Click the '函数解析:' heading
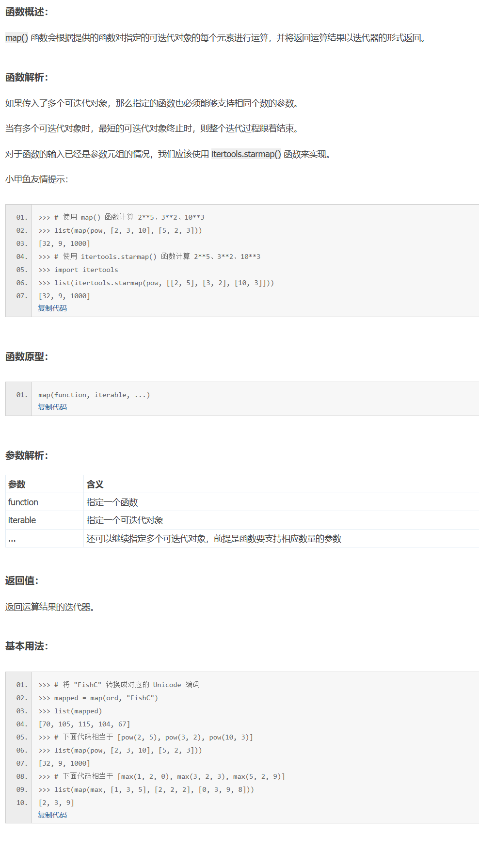The width and height of the screenshot is (479, 868). [x=27, y=78]
